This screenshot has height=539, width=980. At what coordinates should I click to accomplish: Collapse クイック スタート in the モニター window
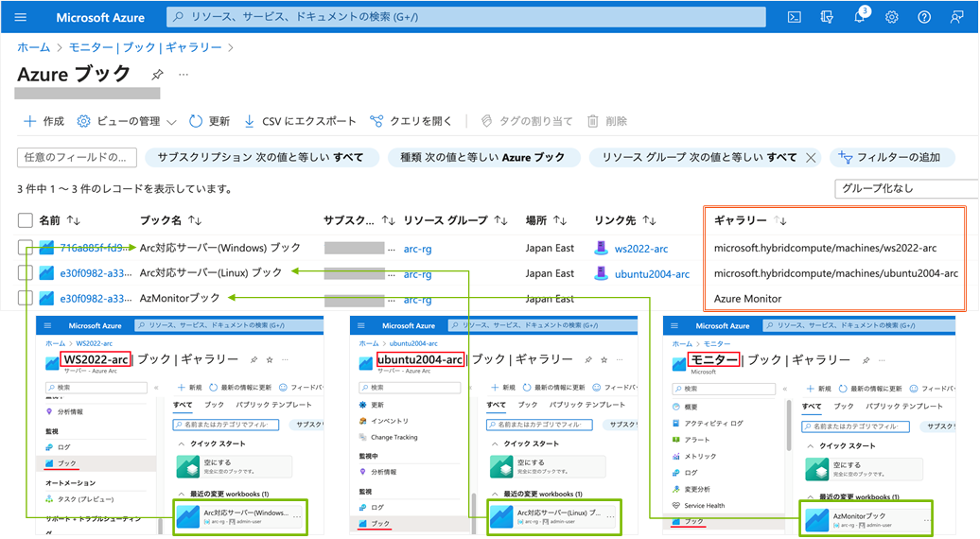(811, 446)
